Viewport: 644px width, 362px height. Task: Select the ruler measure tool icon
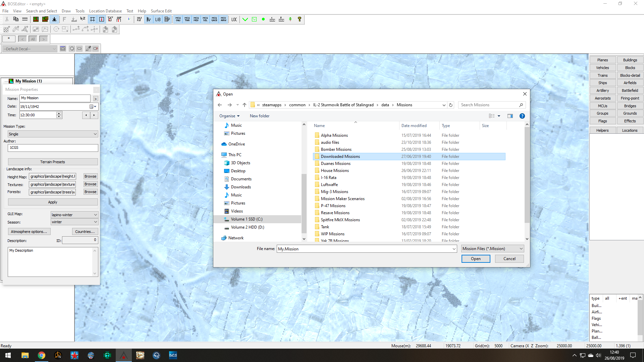click(25, 19)
